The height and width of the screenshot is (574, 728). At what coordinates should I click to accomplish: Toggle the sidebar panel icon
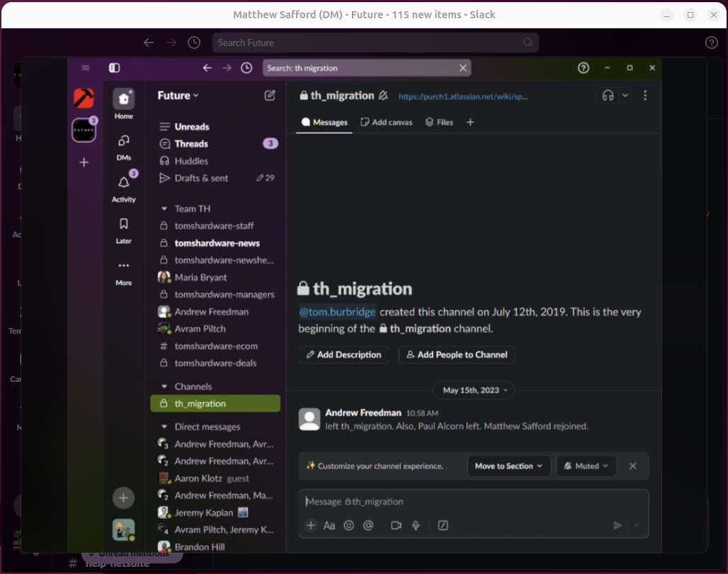click(x=114, y=68)
